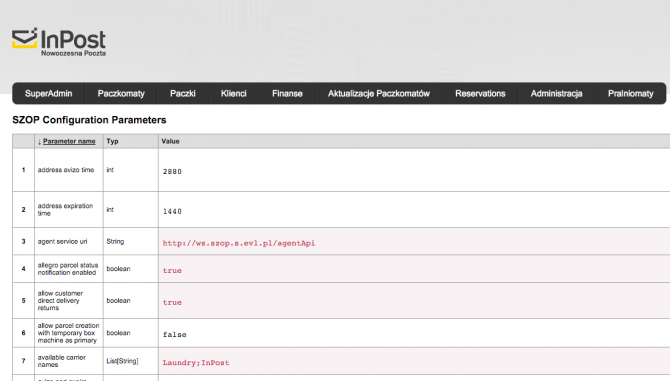Image resolution: width=670 pixels, height=381 pixels.
Task: Open the Paczki menu
Action: click(x=182, y=94)
